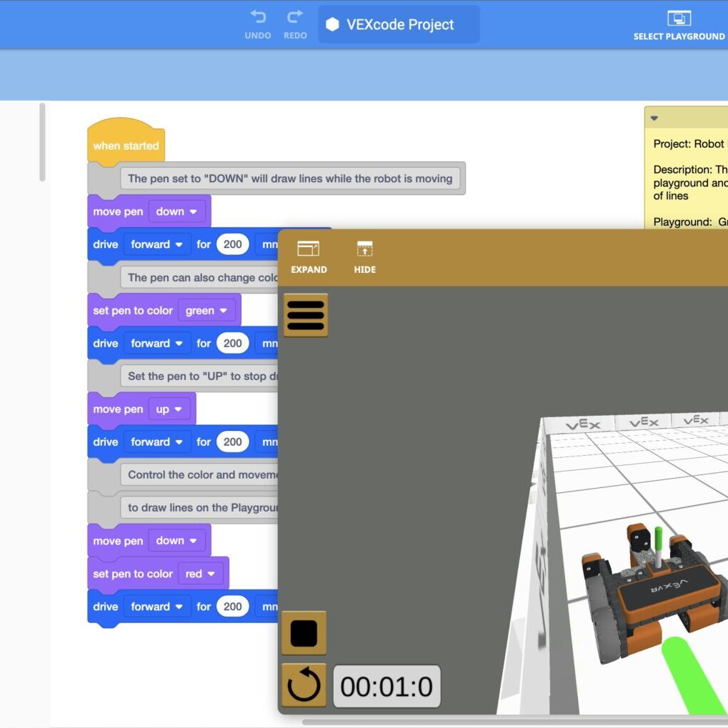Click the comment 'Control the color and'

(x=199, y=475)
